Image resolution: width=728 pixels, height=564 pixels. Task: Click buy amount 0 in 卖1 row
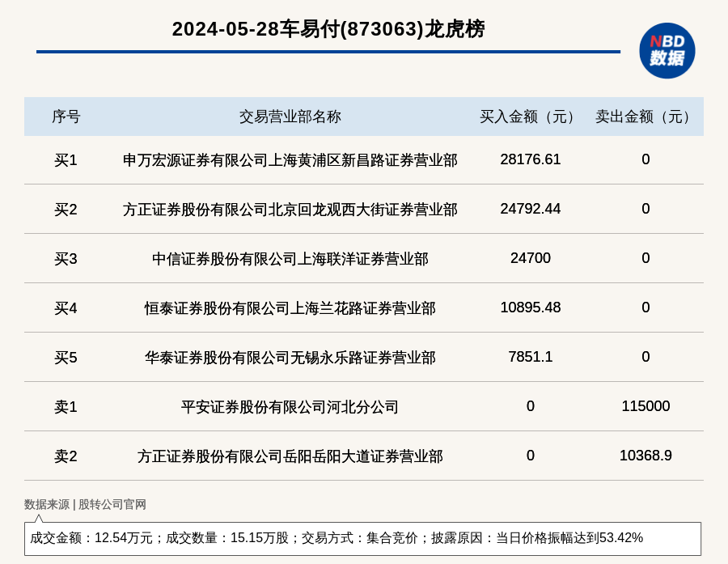530,406
